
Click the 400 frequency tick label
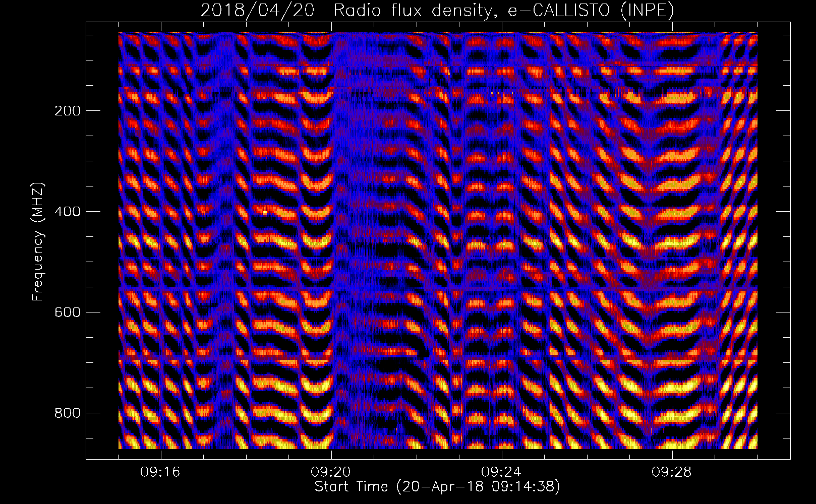click(67, 212)
